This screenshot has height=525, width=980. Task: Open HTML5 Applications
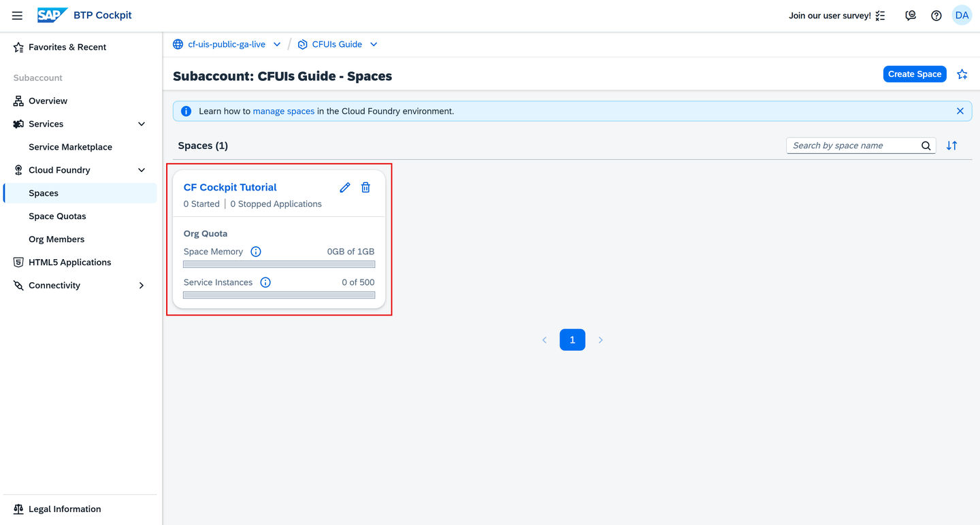click(80, 262)
